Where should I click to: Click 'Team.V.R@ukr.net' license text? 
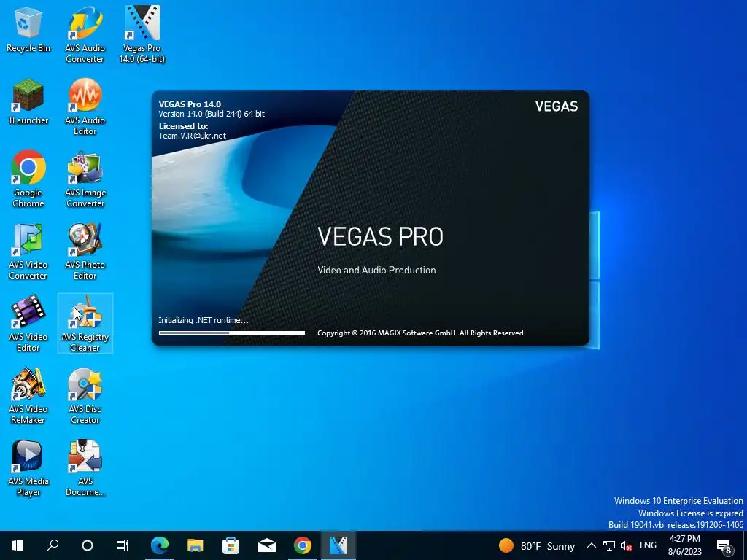coord(193,136)
